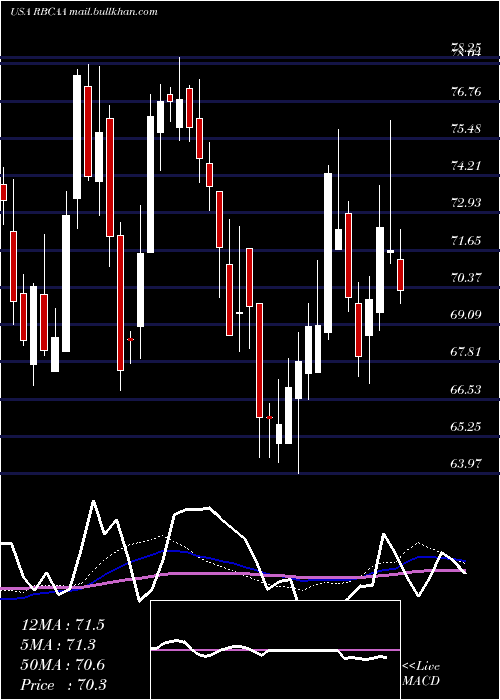Click the 69.09 price axis label

(x=466, y=315)
